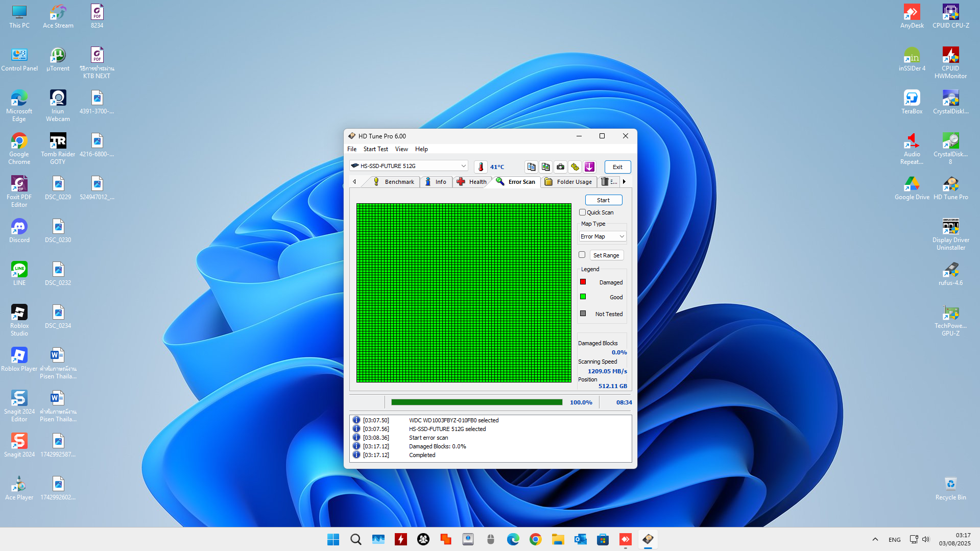Click the copy screenshot to clipboard icon
The height and width of the screenshot is (551, 980).
pos(546,167)
